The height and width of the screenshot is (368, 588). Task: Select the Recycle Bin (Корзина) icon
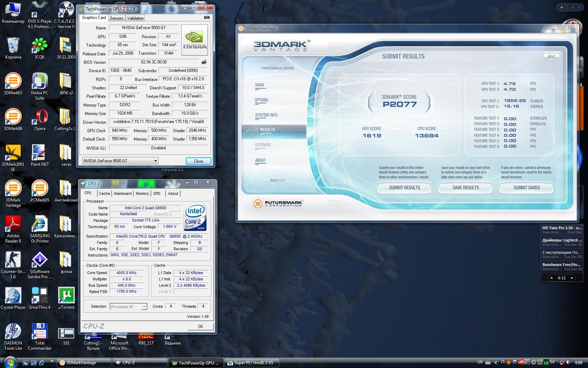[x=13, y=48]
